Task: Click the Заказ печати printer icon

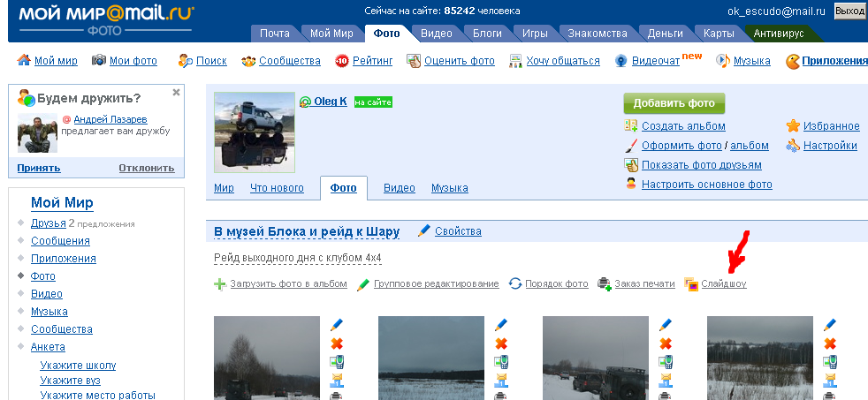Action: [605, 284]
